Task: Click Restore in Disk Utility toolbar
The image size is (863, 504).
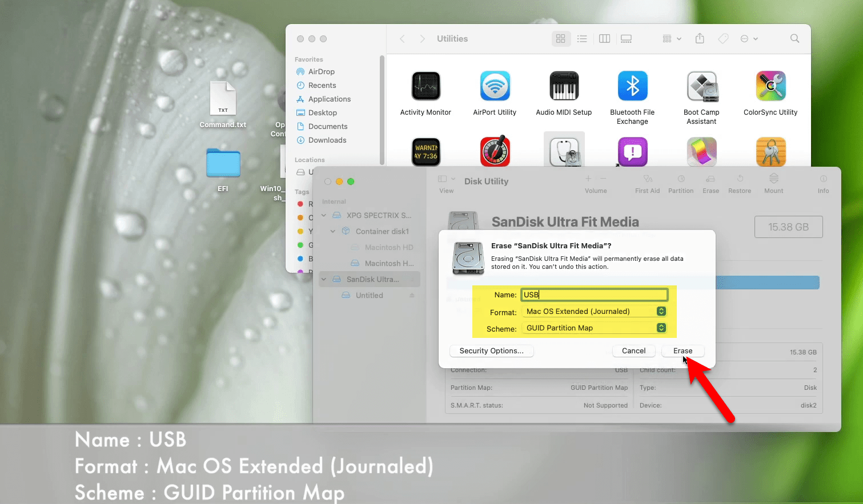Action: point(740,184)
